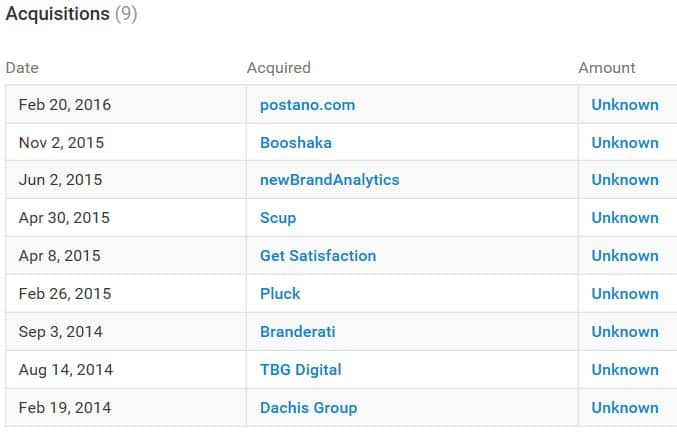
Task: Click the Date column header
Action: pyautogui.click(x=22, y=68)
